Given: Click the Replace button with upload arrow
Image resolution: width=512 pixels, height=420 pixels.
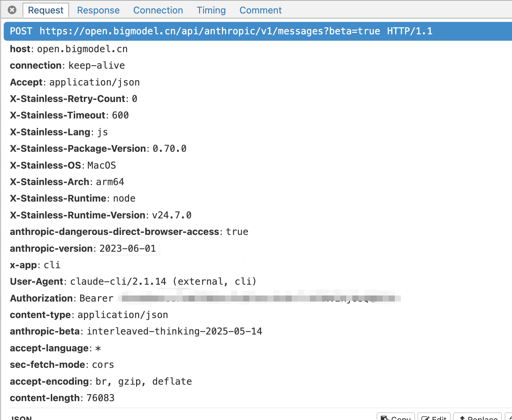Looking at the screenshot, I should tap(478, 417).
